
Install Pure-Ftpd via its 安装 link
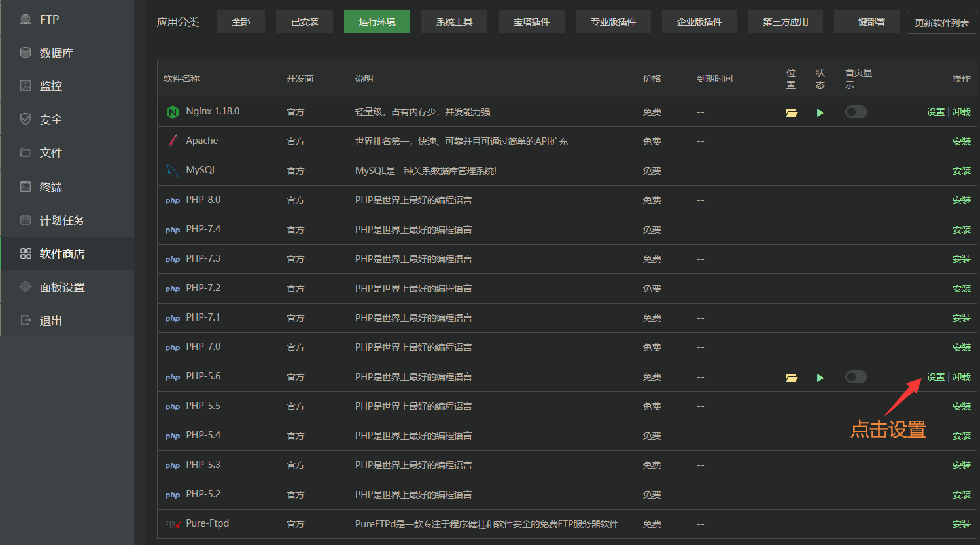[962, 524]
